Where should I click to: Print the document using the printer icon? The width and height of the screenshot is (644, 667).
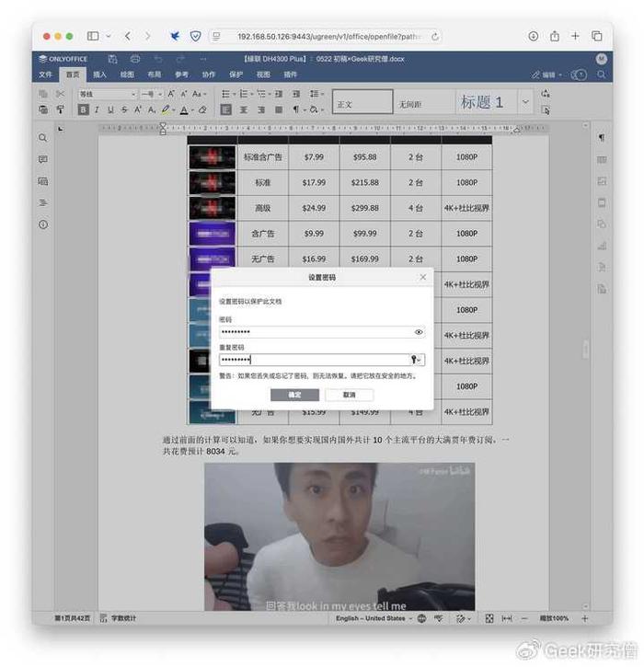[x=135, y=59]
